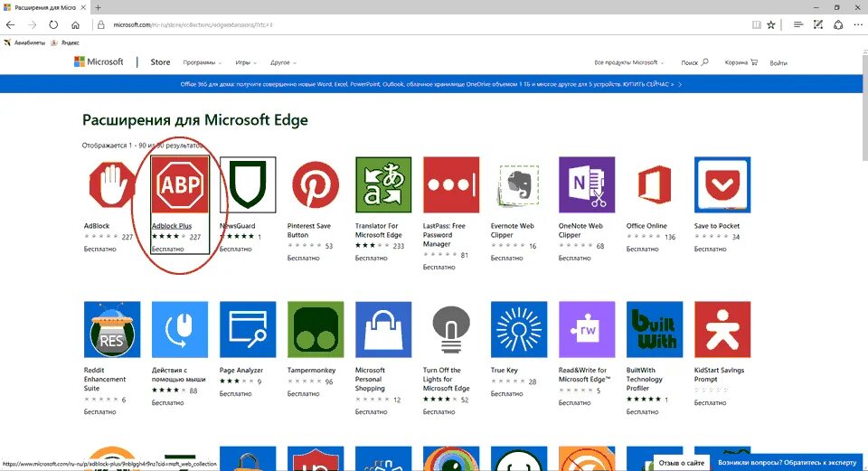Open the LastPass extension icon
Image resolution: width=868 pixels, height=471 pixels.
pyautogui.click(x=451, y=184)
